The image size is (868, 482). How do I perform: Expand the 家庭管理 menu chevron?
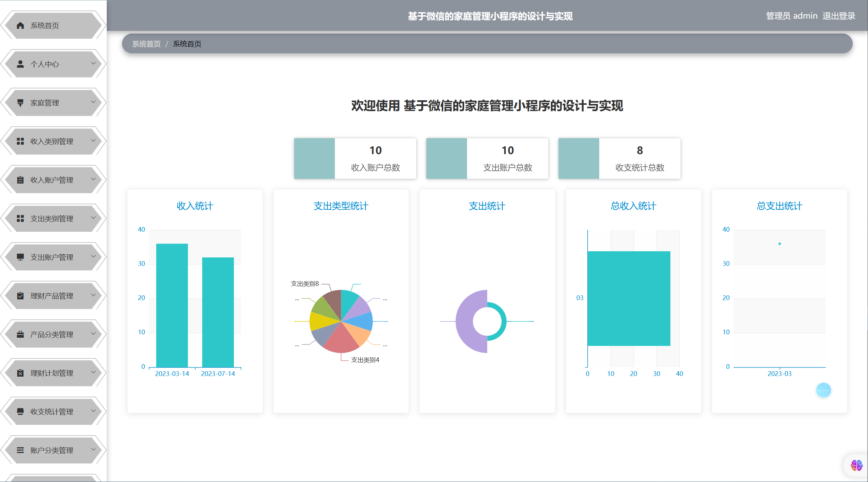coord(93,102)
